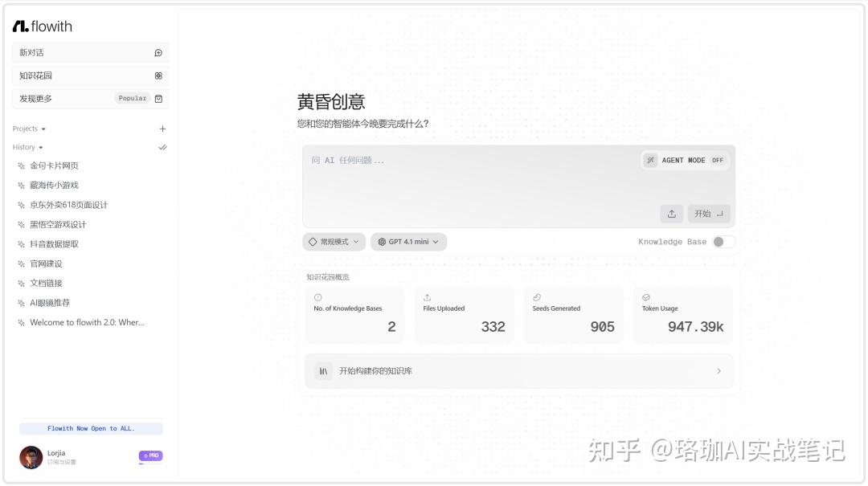Click the info icon on Knowledge Bases card
Screen dimensions: 868x486
[317, 297]
